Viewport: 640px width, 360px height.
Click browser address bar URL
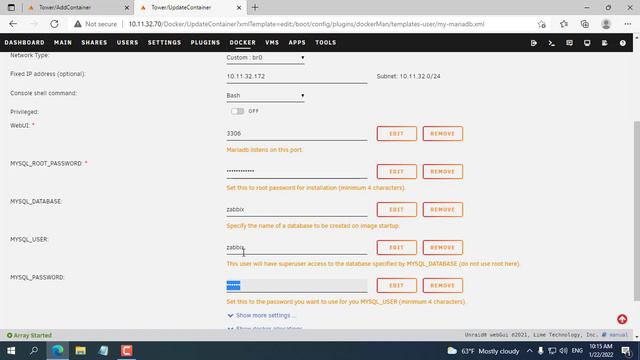[306, 24]
